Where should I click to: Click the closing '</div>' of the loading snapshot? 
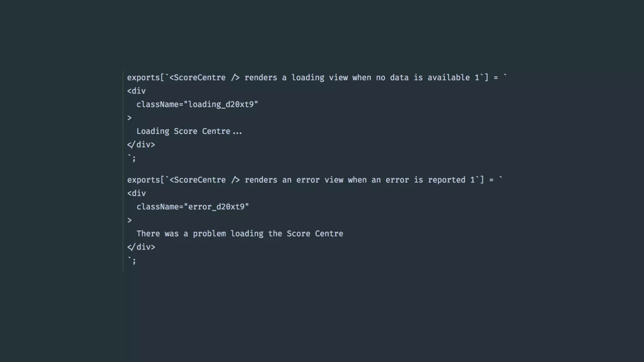(x=141, y=145)
